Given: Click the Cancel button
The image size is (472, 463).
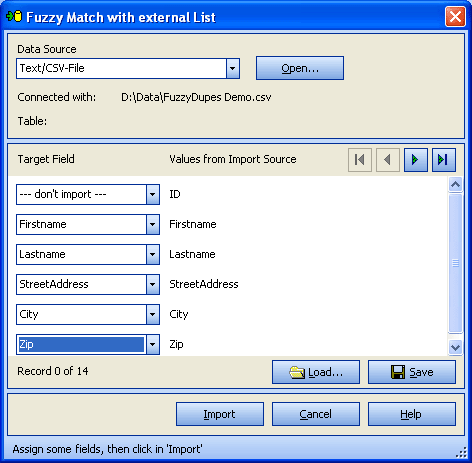Looking at the screenshot, I should (316, 414).
